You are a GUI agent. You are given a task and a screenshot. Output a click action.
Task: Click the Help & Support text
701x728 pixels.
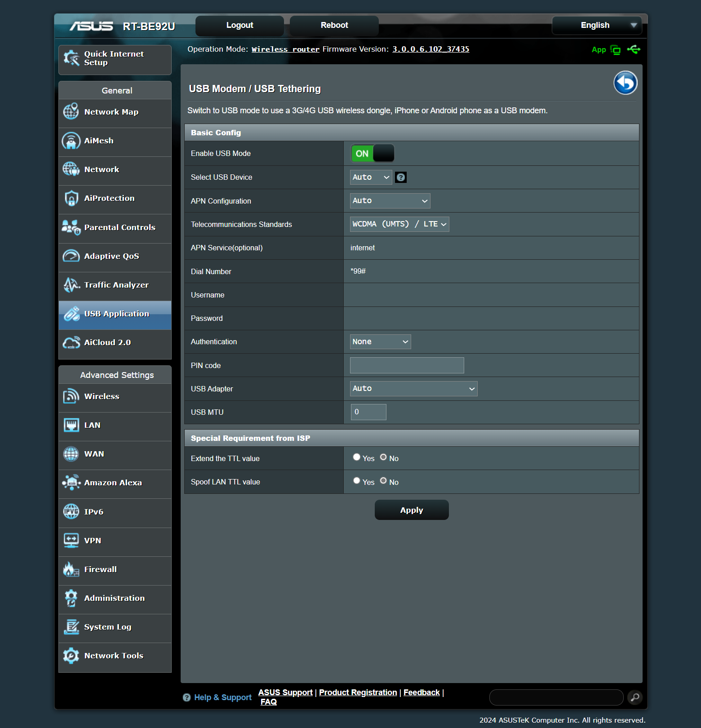click(x=223, y=697)
